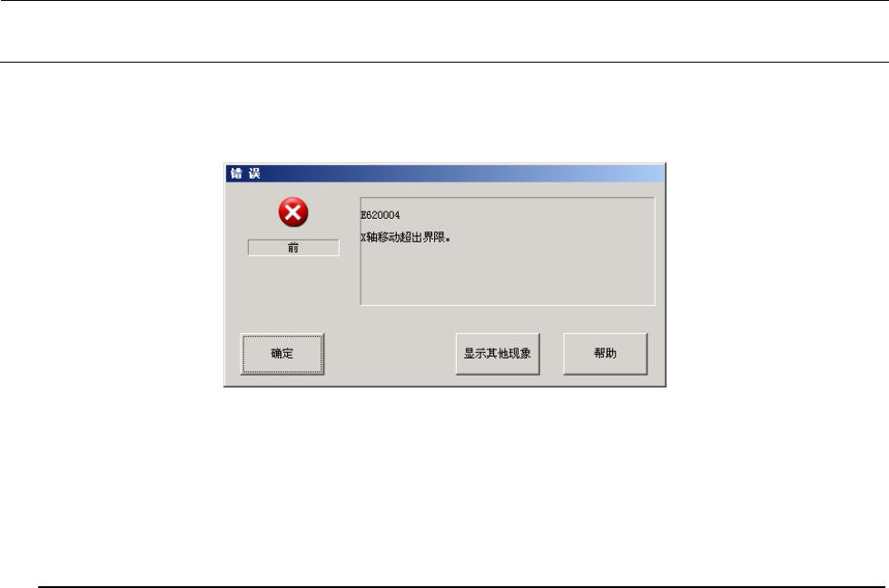
Task: Open 显示其他现象 to show other symptoms
Action: 498,354
